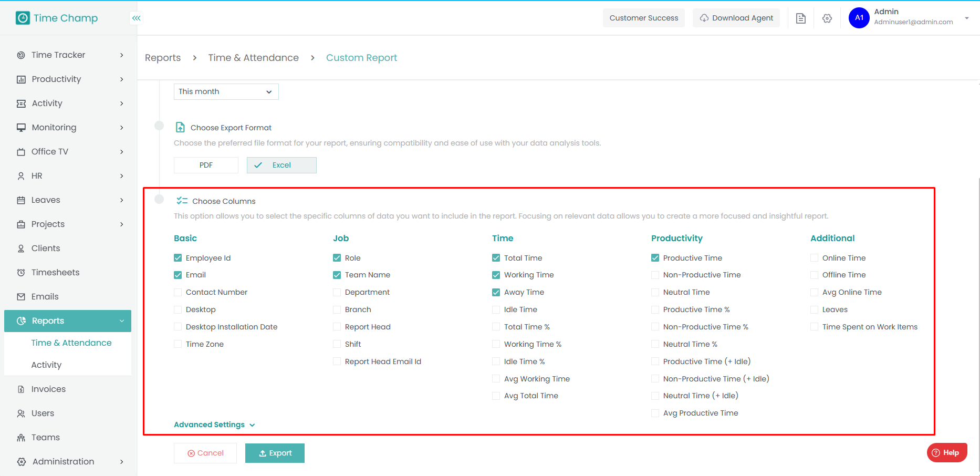Uncheck the Employee Id column
Screen dimensions: 980x476
pos(178,258)
